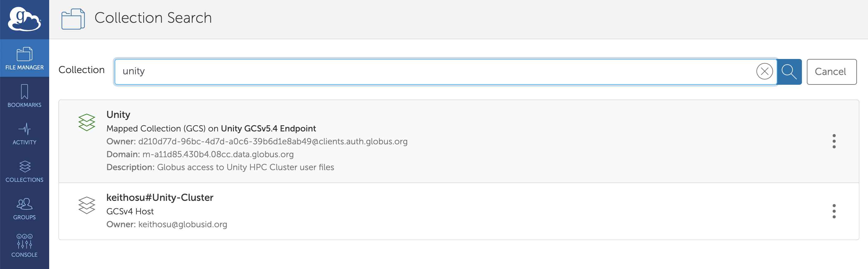The width and height of the screenshot is (868, 269).
Task: Click GCSv4 Host text
Action: click(130, 212)
